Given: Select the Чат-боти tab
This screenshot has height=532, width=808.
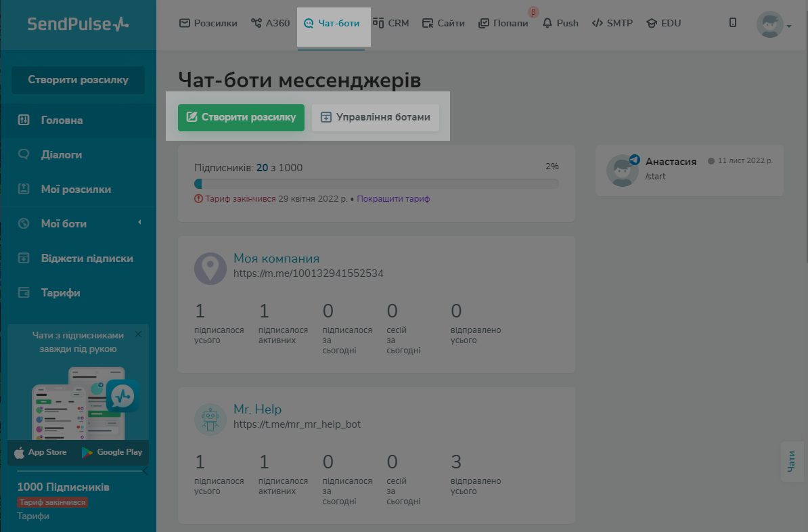Looking at the screenshot, I should point(332,23).
